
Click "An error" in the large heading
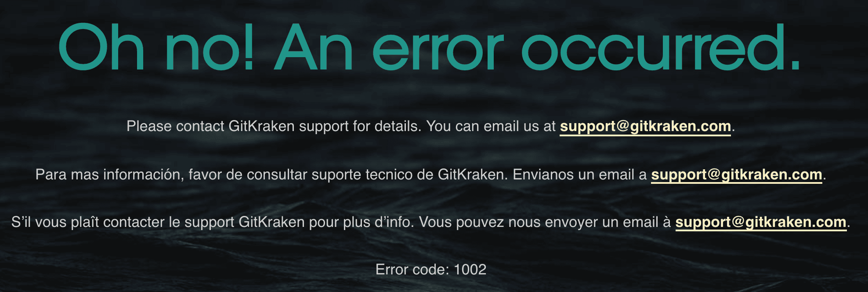pos(389,47)
